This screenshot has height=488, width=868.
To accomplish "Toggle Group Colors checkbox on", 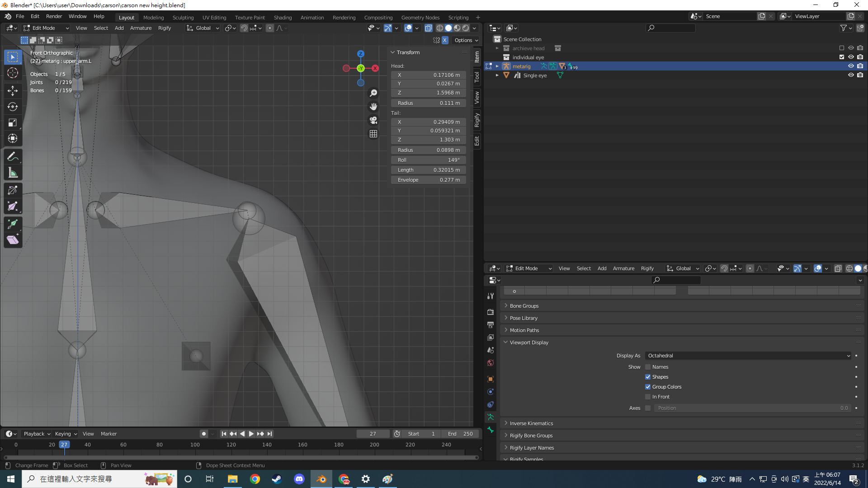I will coord(648,387).
